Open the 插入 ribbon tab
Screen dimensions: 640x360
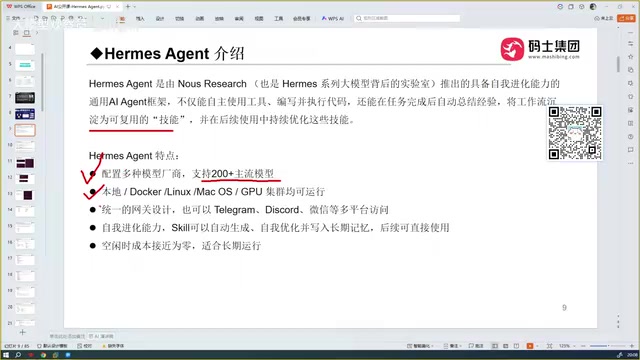coord(140,19)
